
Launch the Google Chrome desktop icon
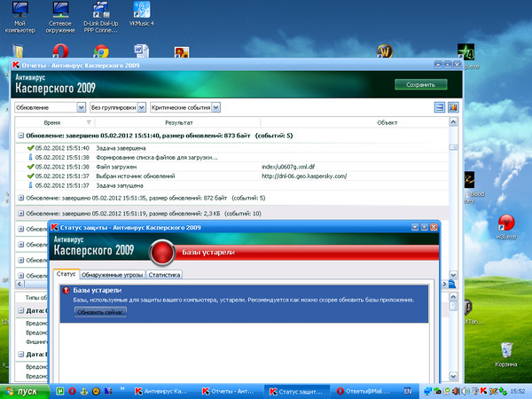click(101, 51)
